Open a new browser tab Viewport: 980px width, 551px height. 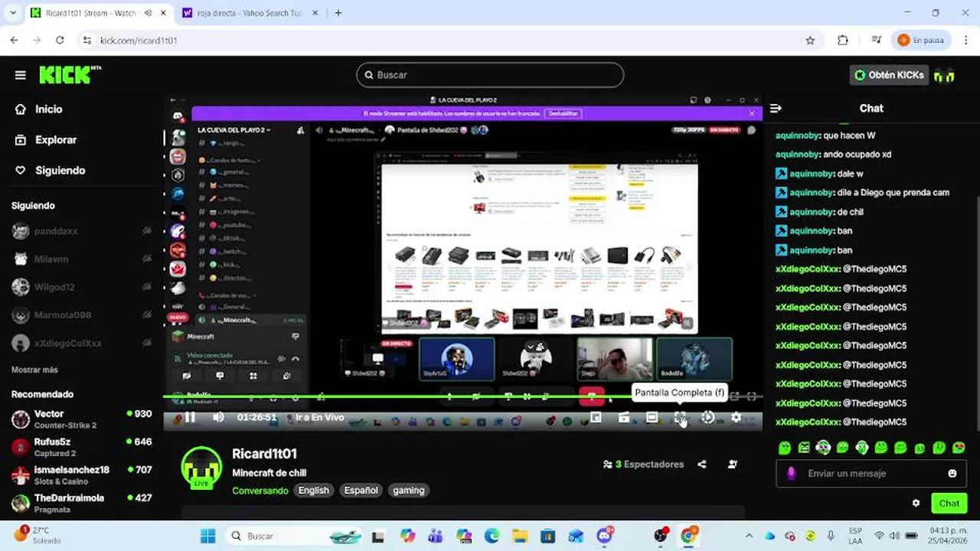pyautogui.click(x=338, y=13)
